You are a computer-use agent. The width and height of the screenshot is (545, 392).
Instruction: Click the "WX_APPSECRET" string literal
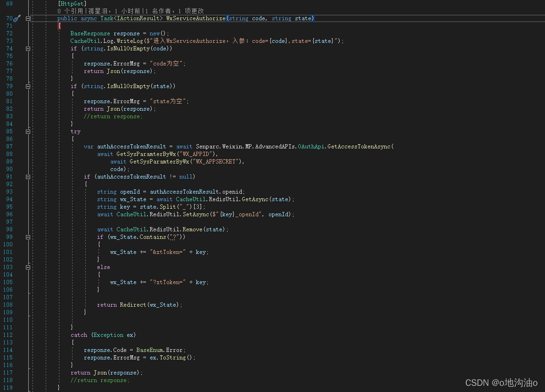click(x=216, y=162)
